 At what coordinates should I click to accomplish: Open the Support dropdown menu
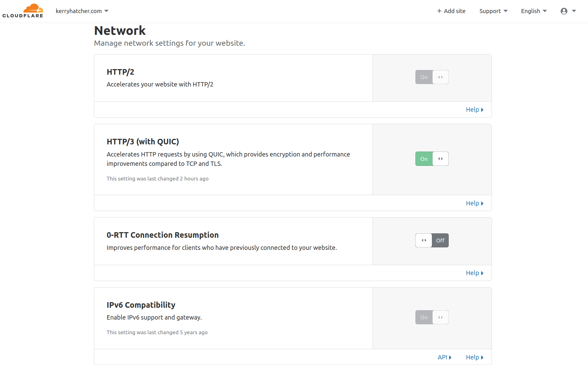[x=493, y=11]
